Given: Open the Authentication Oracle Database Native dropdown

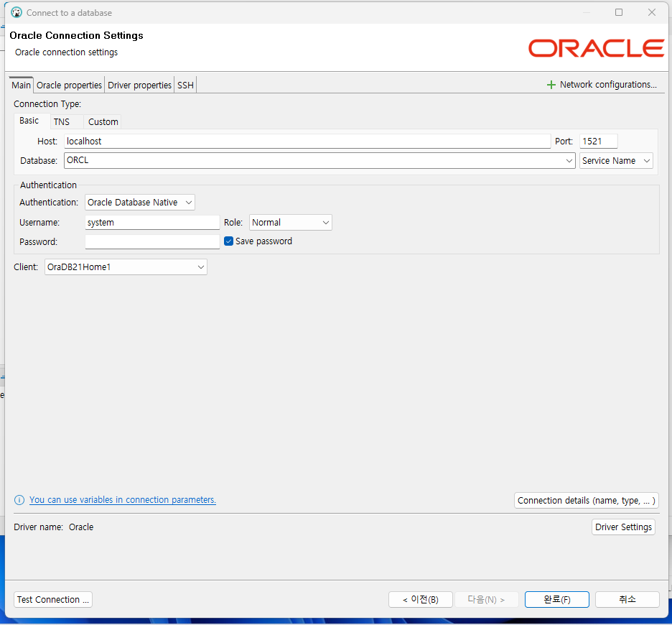Looking at the screenshot, I should [140, 203].
